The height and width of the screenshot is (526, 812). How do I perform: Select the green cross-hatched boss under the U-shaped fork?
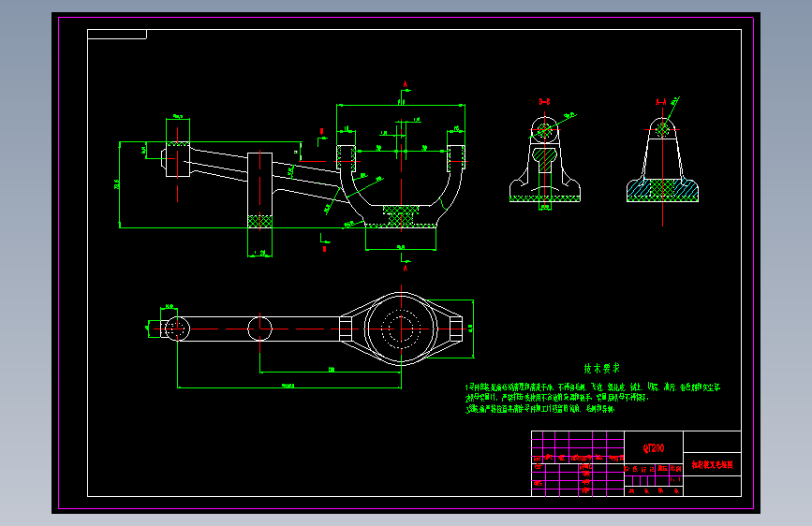point(401,216)
